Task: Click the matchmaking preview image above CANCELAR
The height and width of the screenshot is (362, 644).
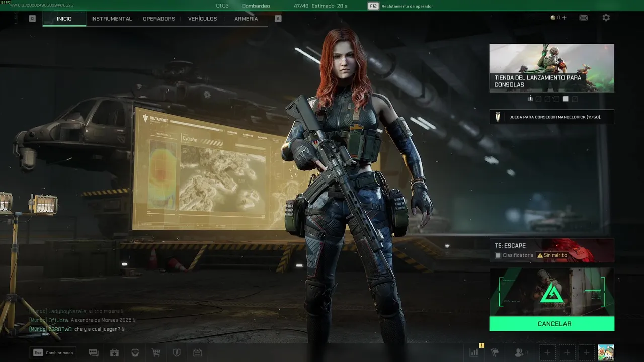Action: click(552, 292)
